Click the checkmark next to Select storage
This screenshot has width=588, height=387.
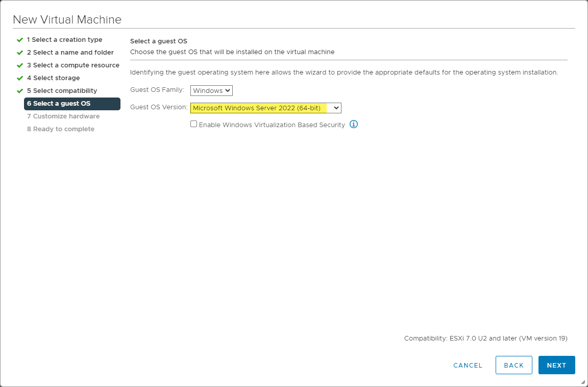point(19,78)
